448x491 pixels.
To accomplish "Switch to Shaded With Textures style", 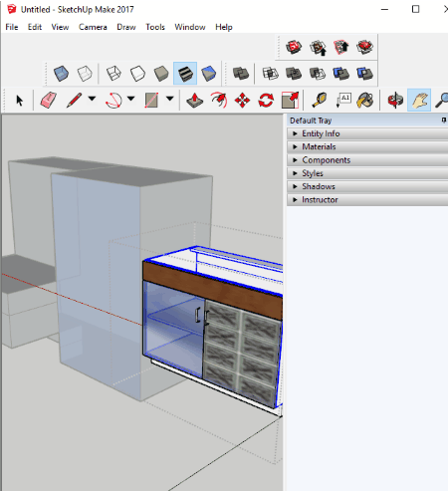I will [185, 74].
